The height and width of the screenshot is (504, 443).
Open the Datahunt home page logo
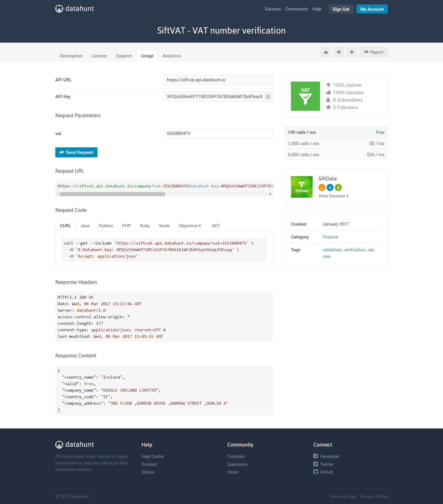(x=74, y=9)
